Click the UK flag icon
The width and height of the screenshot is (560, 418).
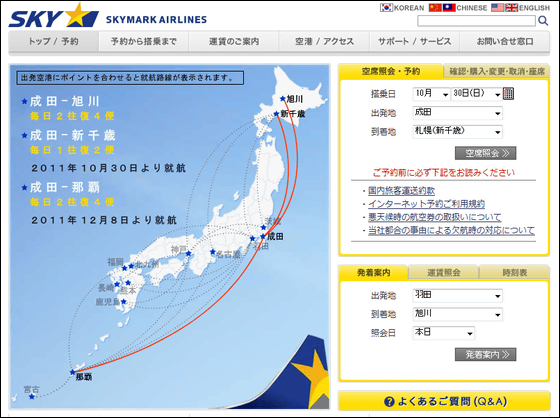(511, 8)
